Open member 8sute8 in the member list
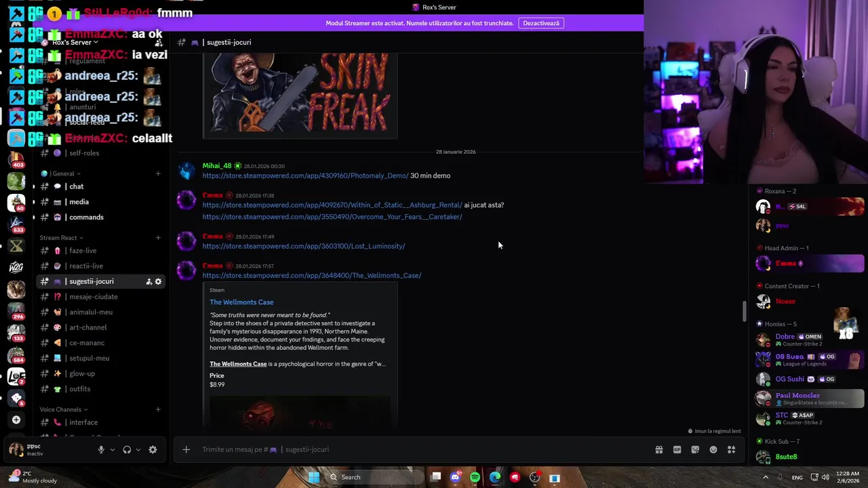This screenshot has height=488, width=868. tap(810, 457)
